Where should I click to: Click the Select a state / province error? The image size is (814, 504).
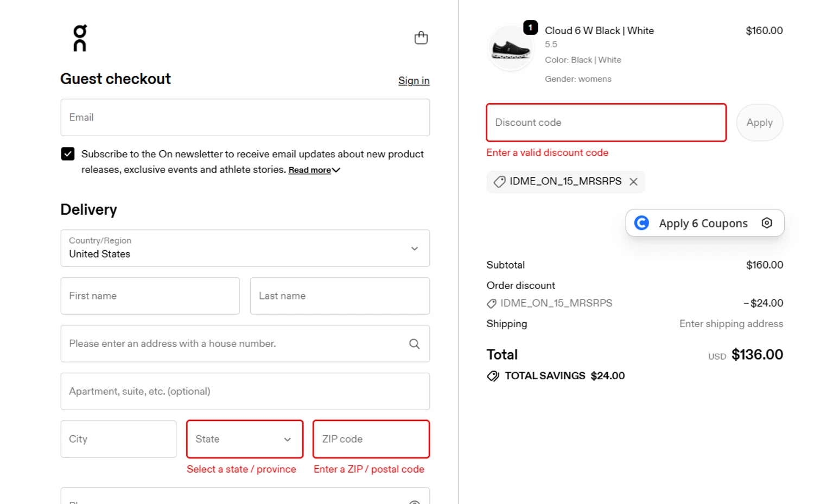pyautogui.click(x=241, y=469)
